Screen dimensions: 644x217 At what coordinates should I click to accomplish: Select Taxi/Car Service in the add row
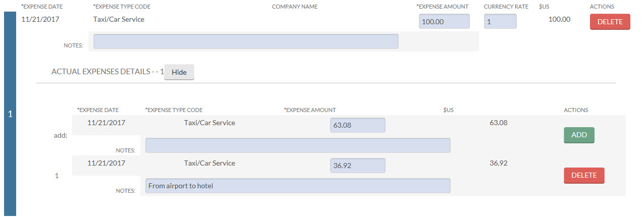tap(209, 123)
